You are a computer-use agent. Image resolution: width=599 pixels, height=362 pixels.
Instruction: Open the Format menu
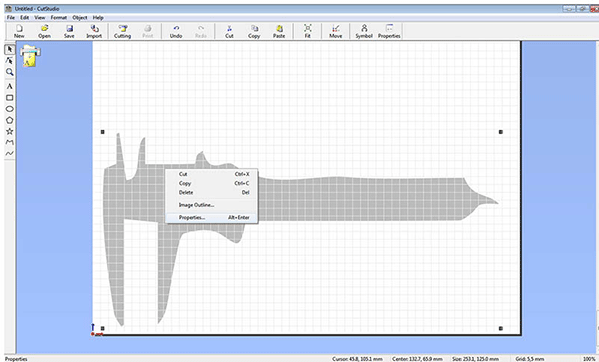59,18
